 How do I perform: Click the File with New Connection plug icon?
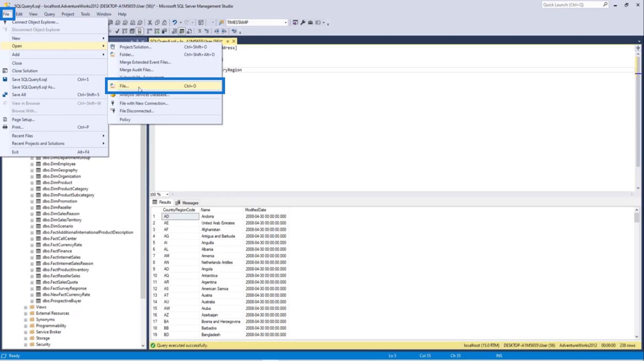click(x=113, y=103)
